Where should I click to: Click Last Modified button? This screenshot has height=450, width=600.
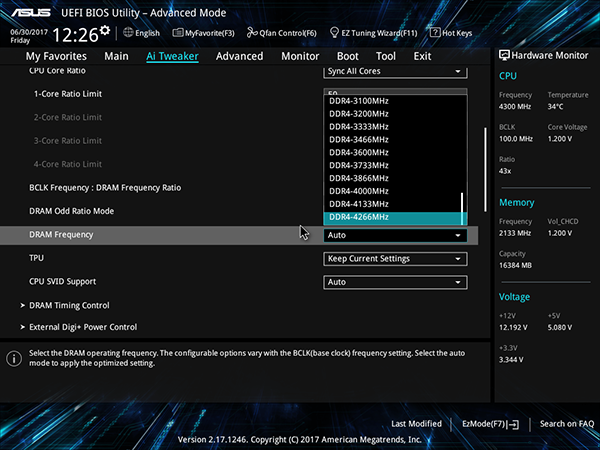[x=416, y=424]
